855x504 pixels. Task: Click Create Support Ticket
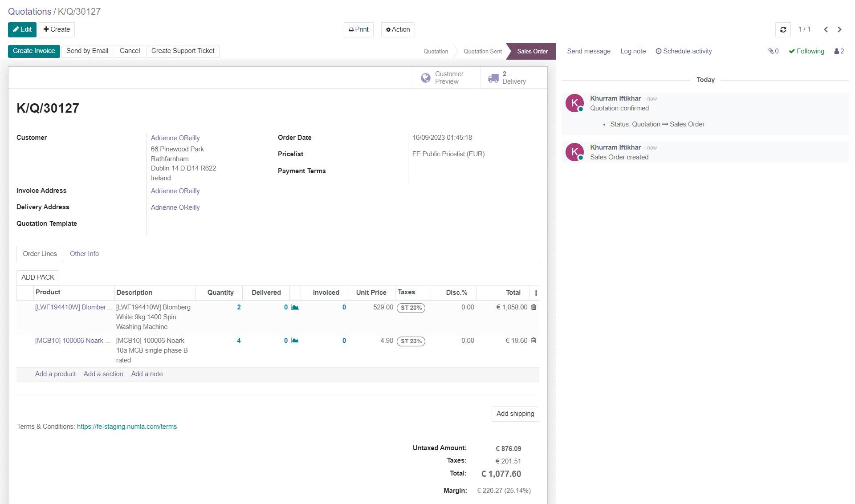click(183, 51)
